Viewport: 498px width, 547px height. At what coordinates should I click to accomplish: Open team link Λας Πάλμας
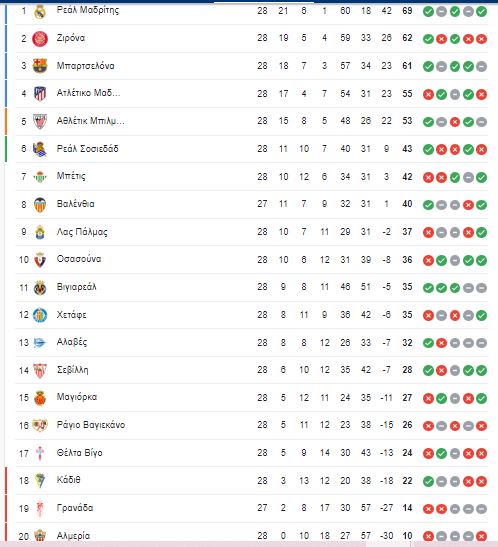click(x=82, y=232)
